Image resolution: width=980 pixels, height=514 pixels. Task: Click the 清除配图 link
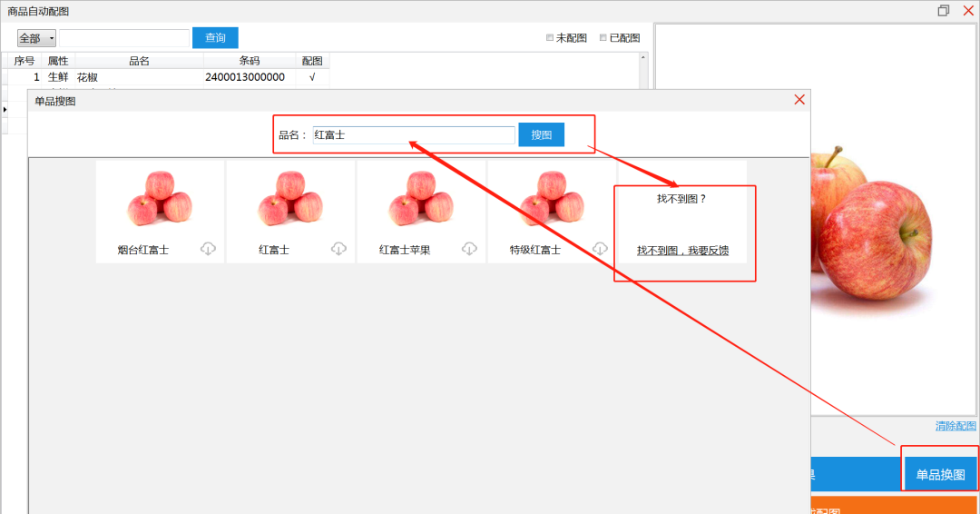pyautogui.click(x=955, y=426)
